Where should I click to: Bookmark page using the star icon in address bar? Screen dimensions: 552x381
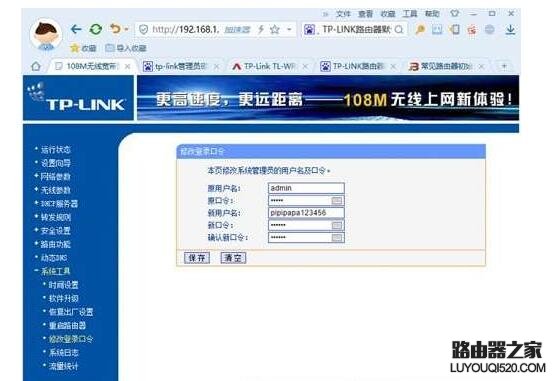click(x=275, y=30)
